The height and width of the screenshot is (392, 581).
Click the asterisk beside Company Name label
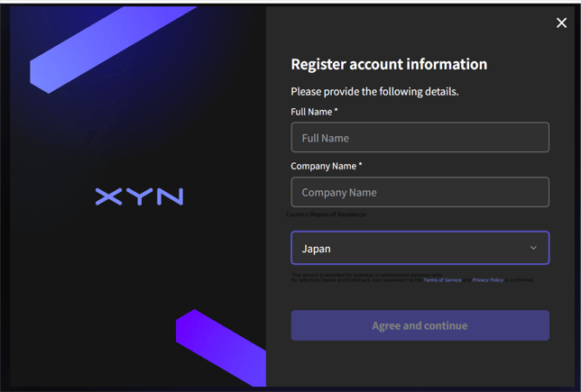click(x=360, y=164)
